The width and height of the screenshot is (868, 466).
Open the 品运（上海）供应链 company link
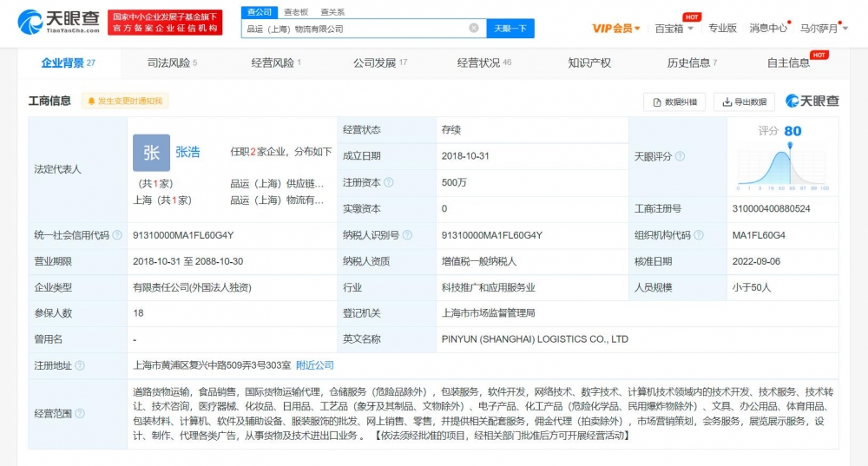(x=277, y=184)
